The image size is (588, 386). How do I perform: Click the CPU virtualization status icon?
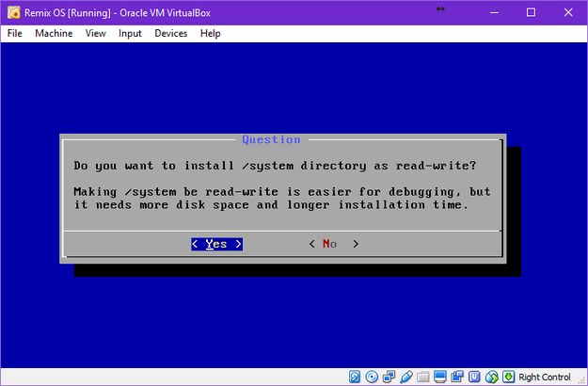pos(474,377)
